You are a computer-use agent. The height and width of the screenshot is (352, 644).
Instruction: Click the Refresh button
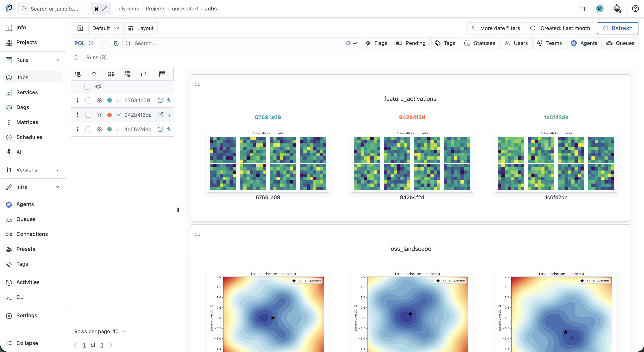pyautogui.click(x=617, y=28)
